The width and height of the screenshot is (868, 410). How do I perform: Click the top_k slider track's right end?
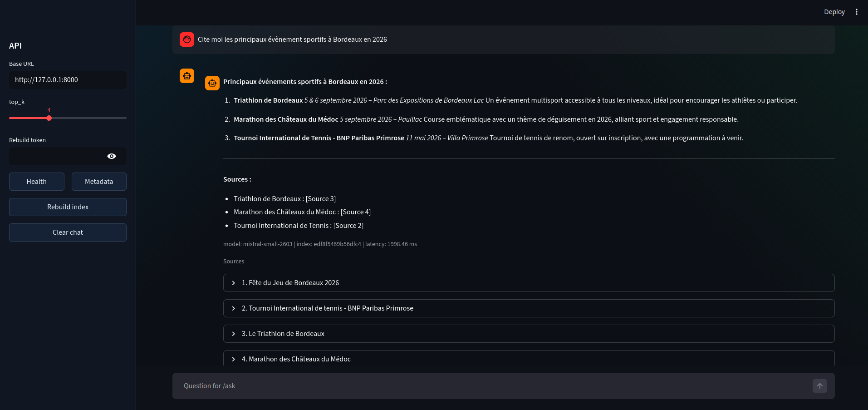click(x=126, y=118)
